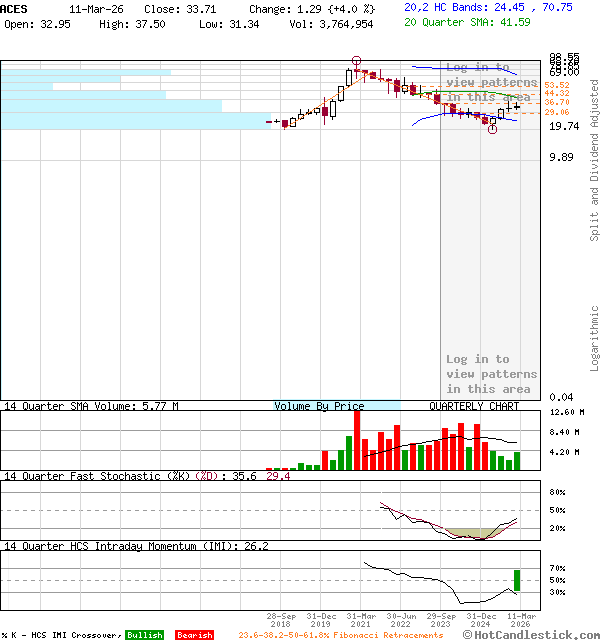Click the red Bearish legend badge
Viewport: 600px width, 640px height.
pos(194,635)
